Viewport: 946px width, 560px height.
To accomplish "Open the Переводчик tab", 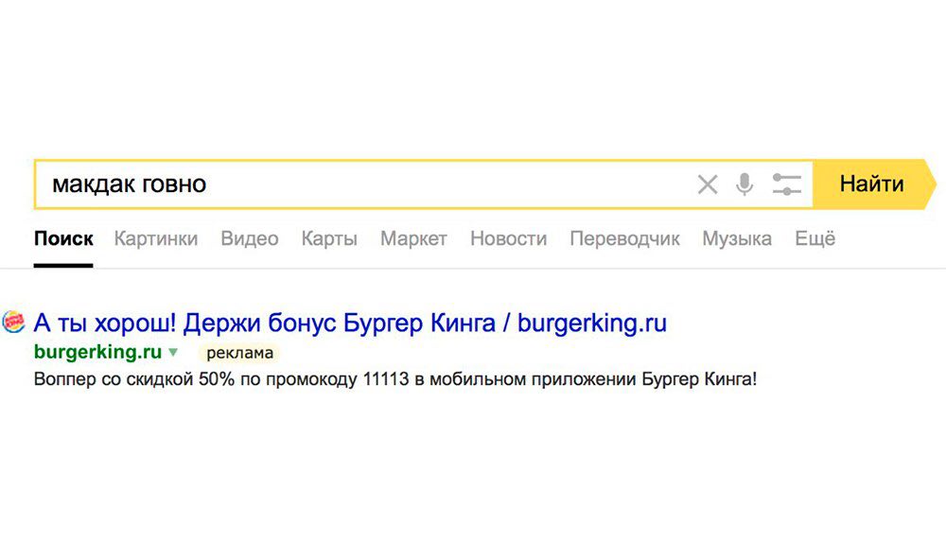I will click(x=624, y=239).
